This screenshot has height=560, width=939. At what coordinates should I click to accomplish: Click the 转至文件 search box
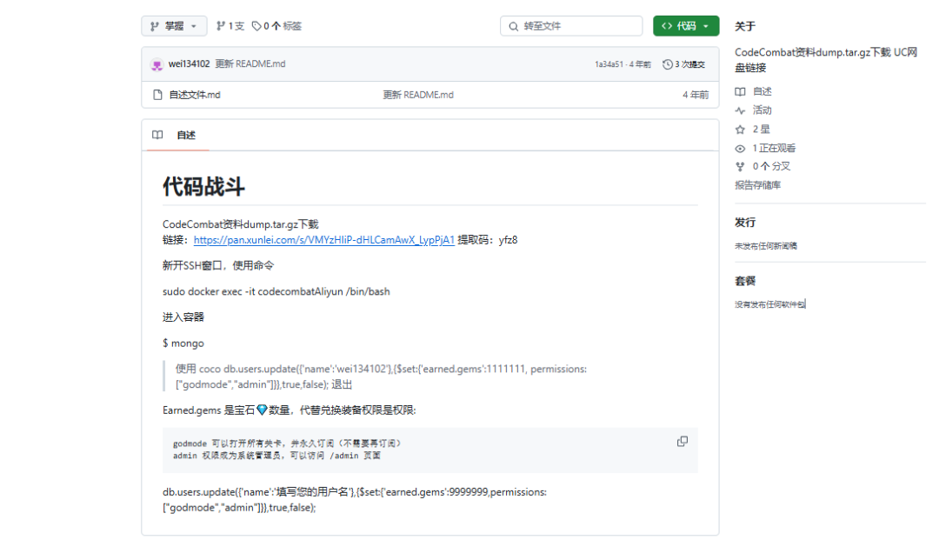571,25
